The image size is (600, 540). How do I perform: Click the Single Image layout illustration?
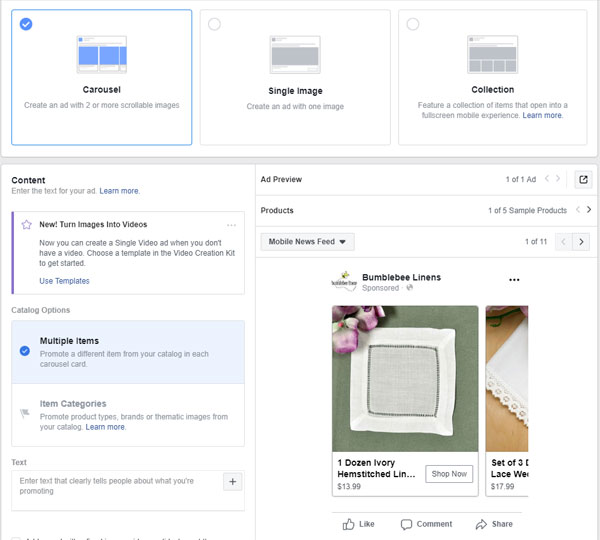[295, 54]
